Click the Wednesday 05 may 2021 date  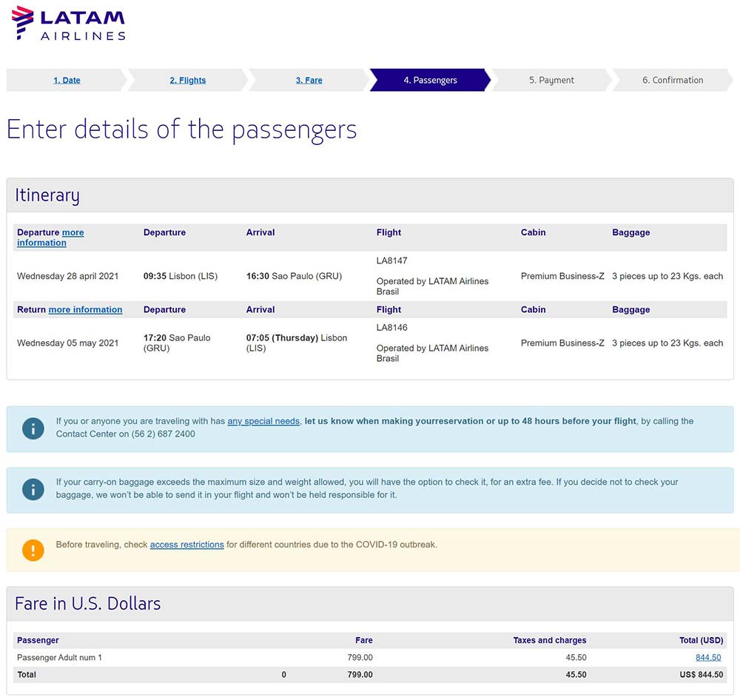[x=67, y=343]
